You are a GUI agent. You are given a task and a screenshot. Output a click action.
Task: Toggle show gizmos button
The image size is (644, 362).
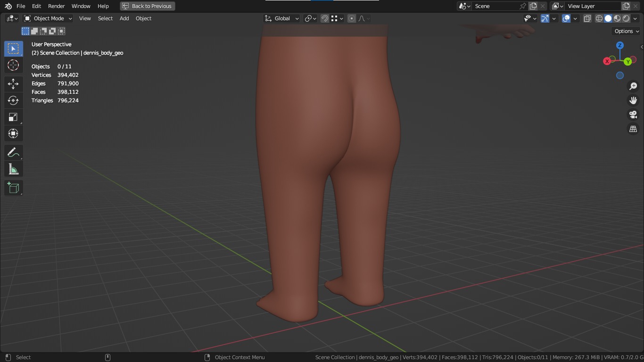click(545, 18)
